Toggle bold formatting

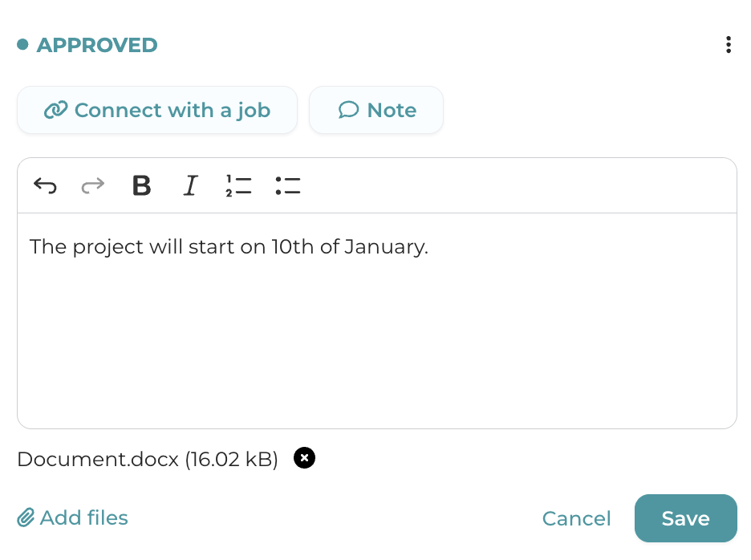click(141, 186)
